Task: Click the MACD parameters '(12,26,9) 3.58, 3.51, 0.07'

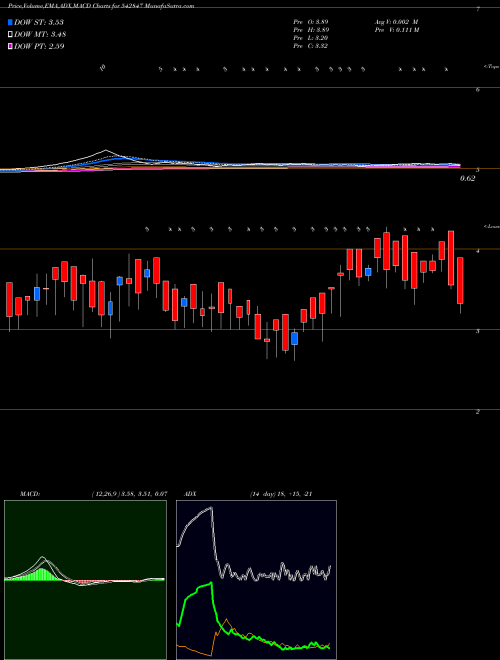Action: [129, 494]
